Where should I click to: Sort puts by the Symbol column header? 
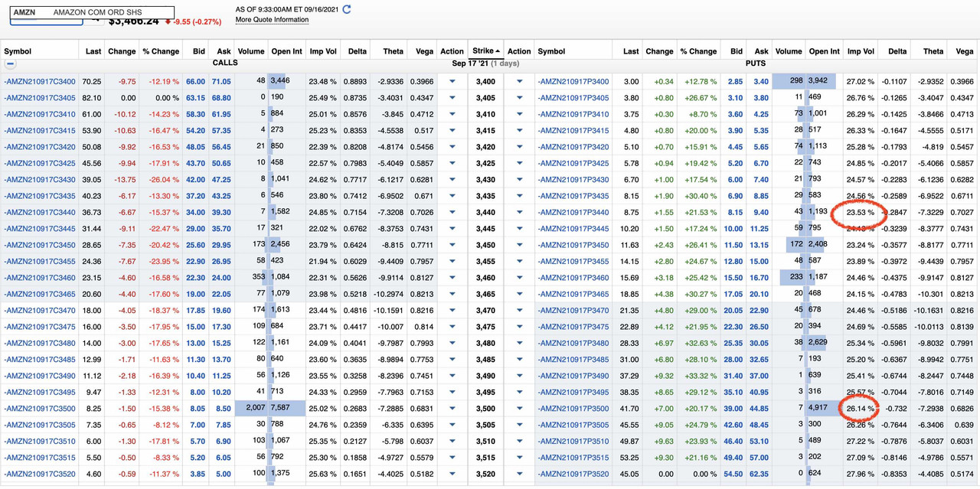click(551, 51)
